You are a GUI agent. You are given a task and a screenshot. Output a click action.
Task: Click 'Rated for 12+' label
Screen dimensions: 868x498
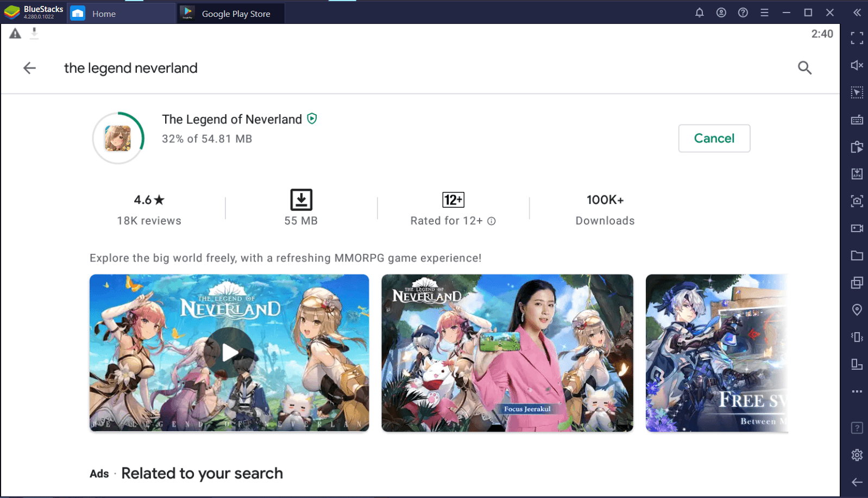click(x=446, y=221)
